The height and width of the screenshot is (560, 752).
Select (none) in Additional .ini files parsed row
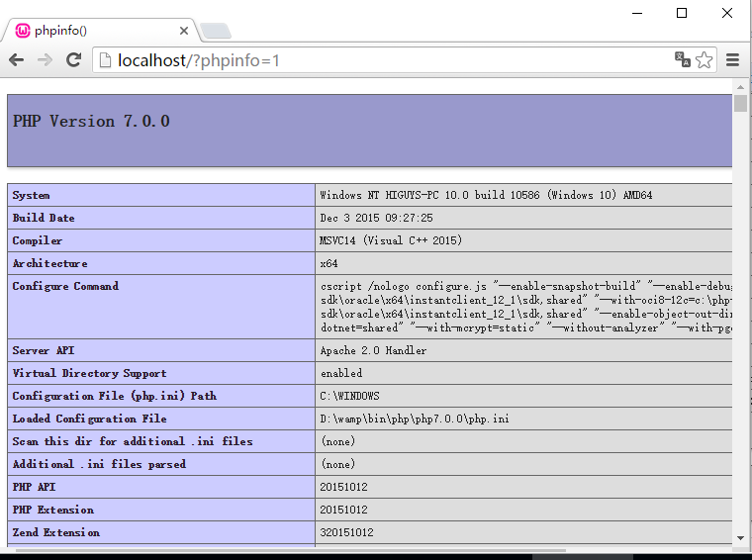click(338, 464)
